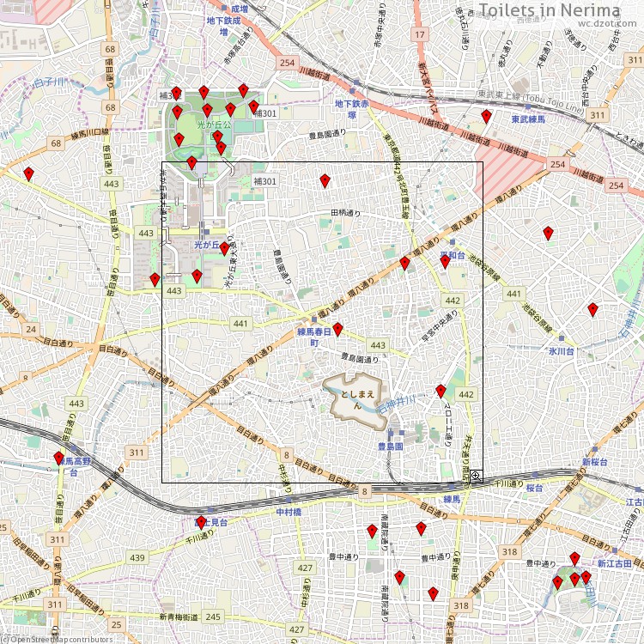Select the toilet marker near 東武練馬 station
Screen dimensions: 644x644
click(x=486, y=117)
